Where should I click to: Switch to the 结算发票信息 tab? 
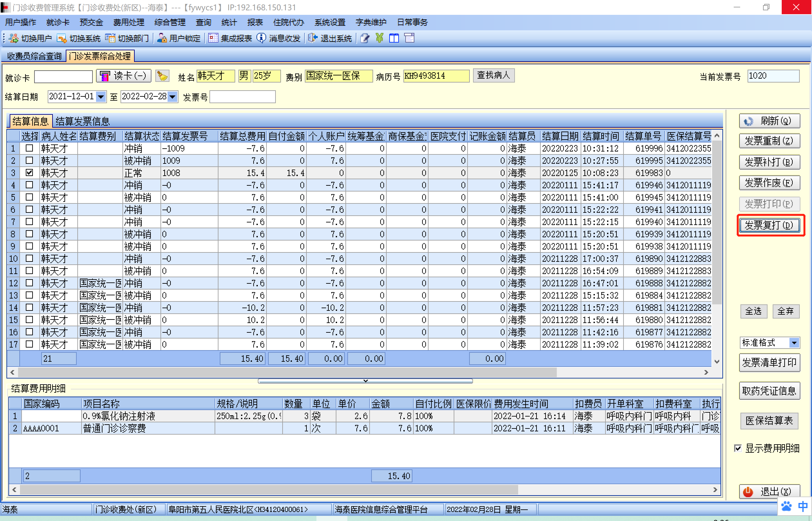(82, 121)
